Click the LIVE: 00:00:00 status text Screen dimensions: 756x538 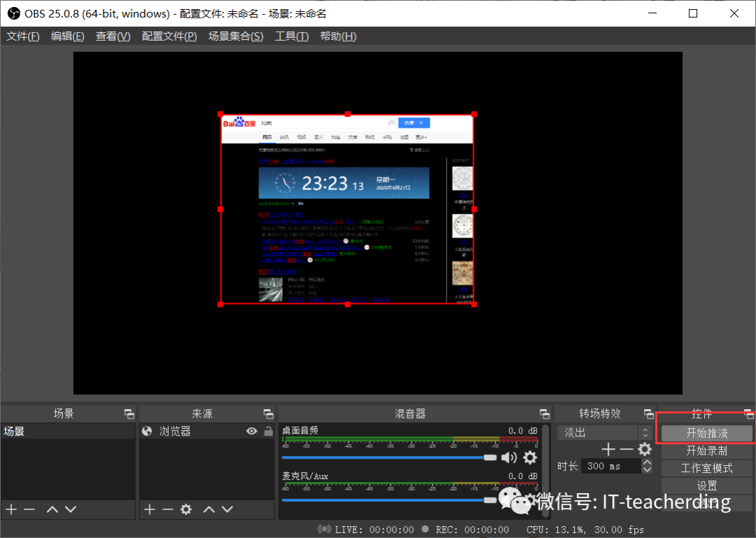click(374, 530)
